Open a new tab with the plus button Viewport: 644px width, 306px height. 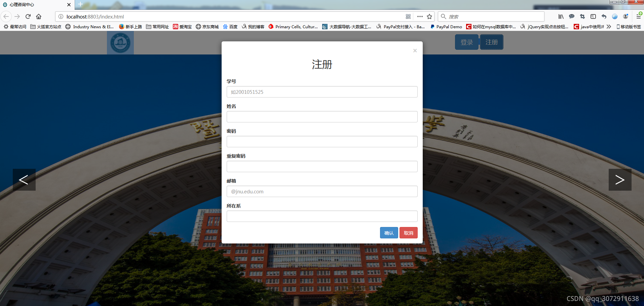[x=80, y=4]
